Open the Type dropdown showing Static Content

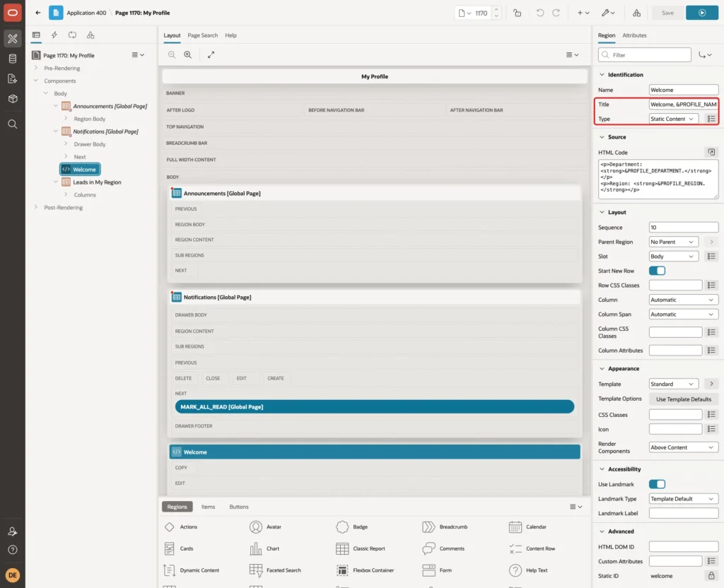click(673, 119)
